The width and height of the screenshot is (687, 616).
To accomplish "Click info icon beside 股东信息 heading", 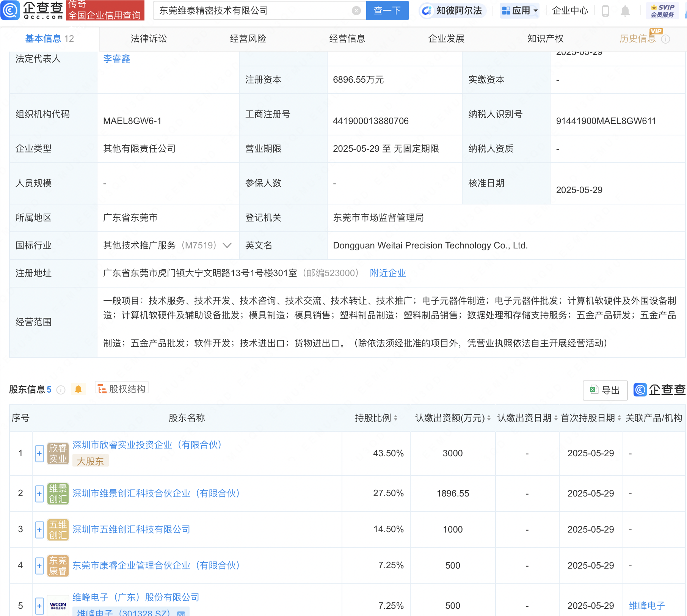I will point(61,390).
